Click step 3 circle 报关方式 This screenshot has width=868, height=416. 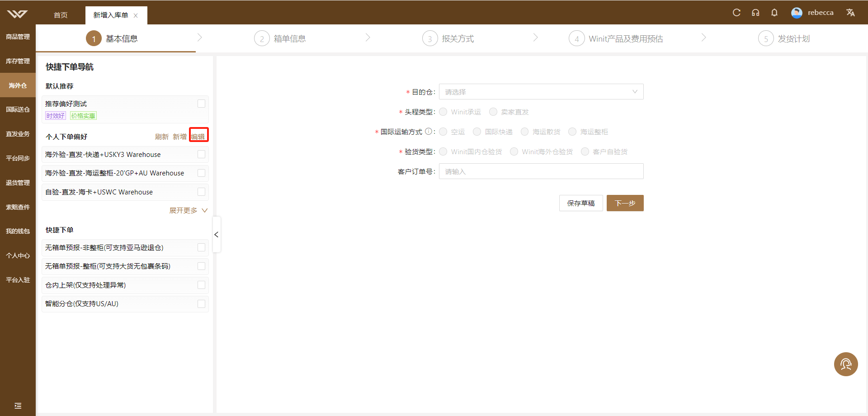(x=430, y=39)
